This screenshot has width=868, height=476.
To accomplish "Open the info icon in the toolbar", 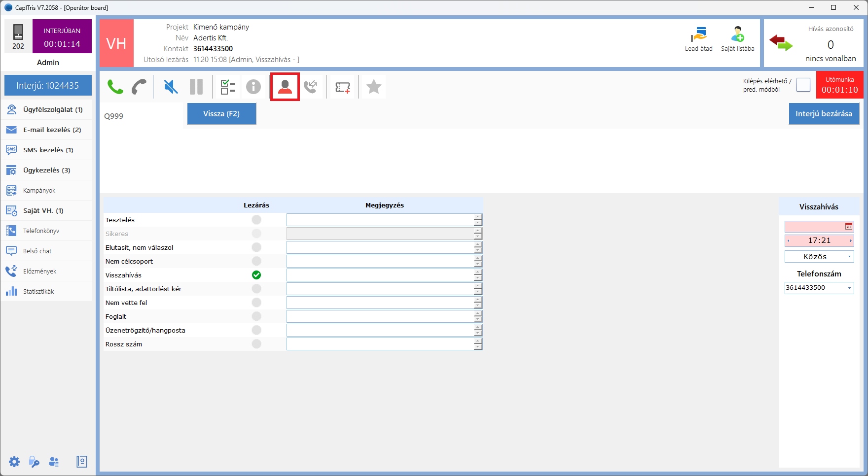I will click(253, 87).
